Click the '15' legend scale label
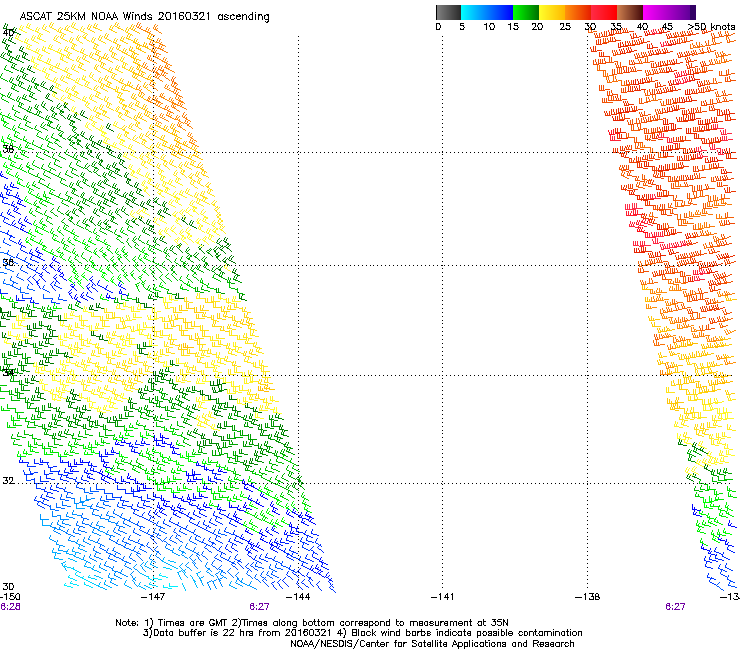Viewport: 740px width, 650px height. point(513,27)
